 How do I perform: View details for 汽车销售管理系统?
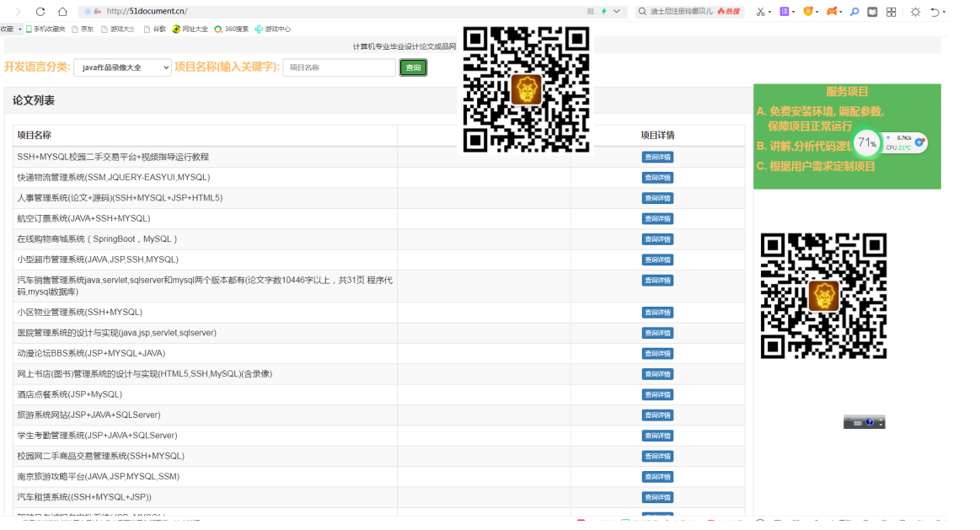click(x=657, y=281)
